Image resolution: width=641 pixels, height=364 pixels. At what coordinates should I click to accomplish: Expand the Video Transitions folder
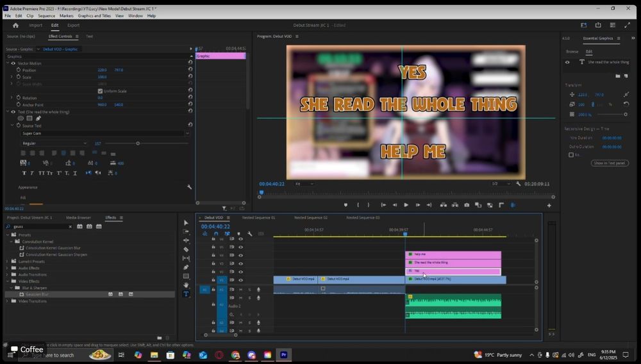(7, 301)
